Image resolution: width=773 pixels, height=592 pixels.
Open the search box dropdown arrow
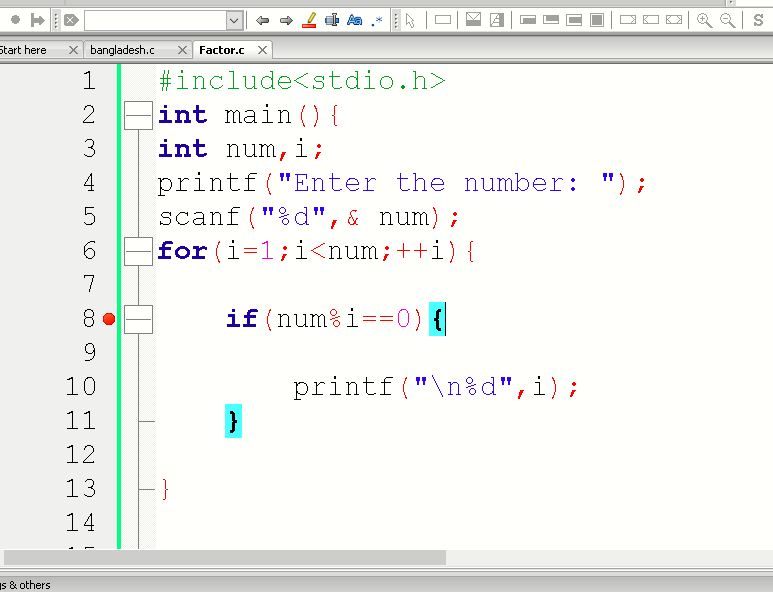coord(234,21)
